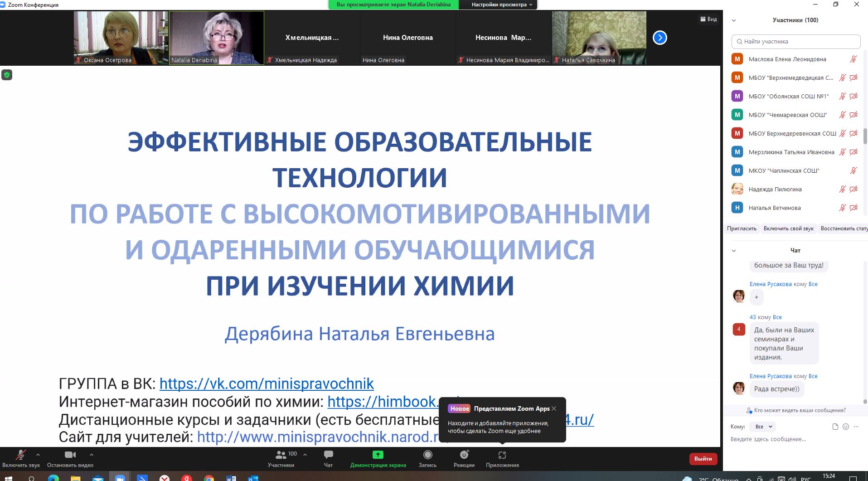Click the + reaction message from Елена Русакова
Viewport: 868px width, 481px height.
click(756, 297)
